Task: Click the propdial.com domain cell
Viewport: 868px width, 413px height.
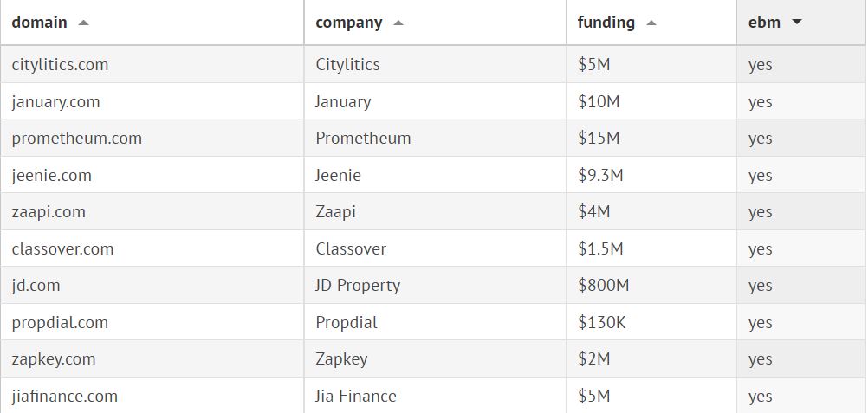Action: pyautogui.click(x=61, y=323)
